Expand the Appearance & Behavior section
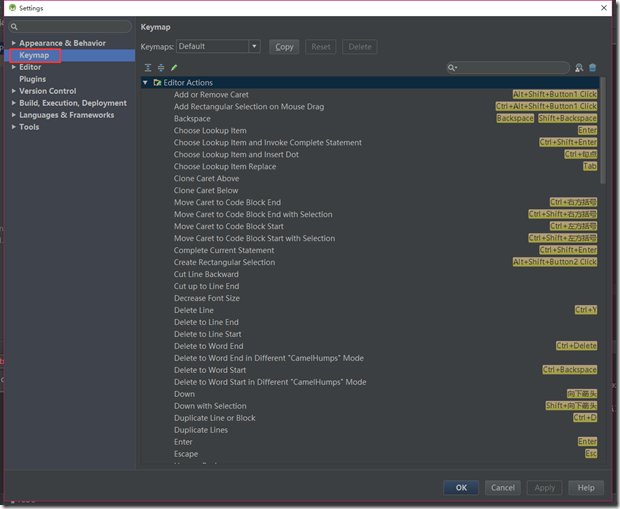620x509 pixels. tap(13, 43)
